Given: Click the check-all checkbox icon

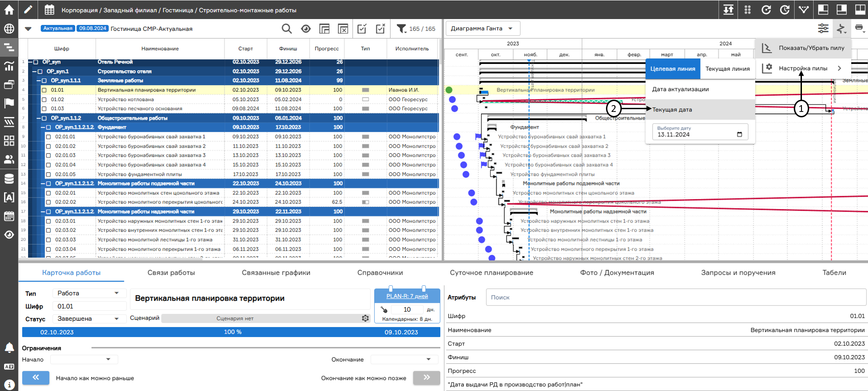Looking at the screenshot, I should coord(362,29).
